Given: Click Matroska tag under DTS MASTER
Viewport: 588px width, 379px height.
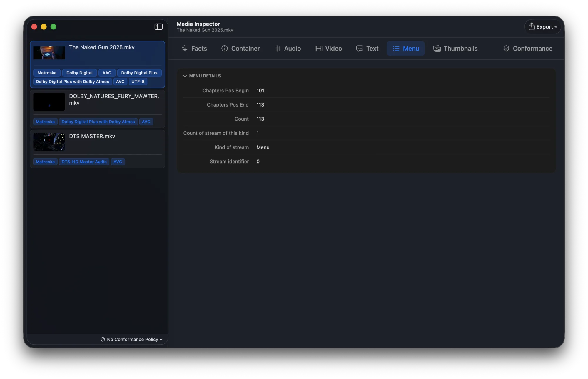Looking at the screenshot, I should [x=45, y=162].
